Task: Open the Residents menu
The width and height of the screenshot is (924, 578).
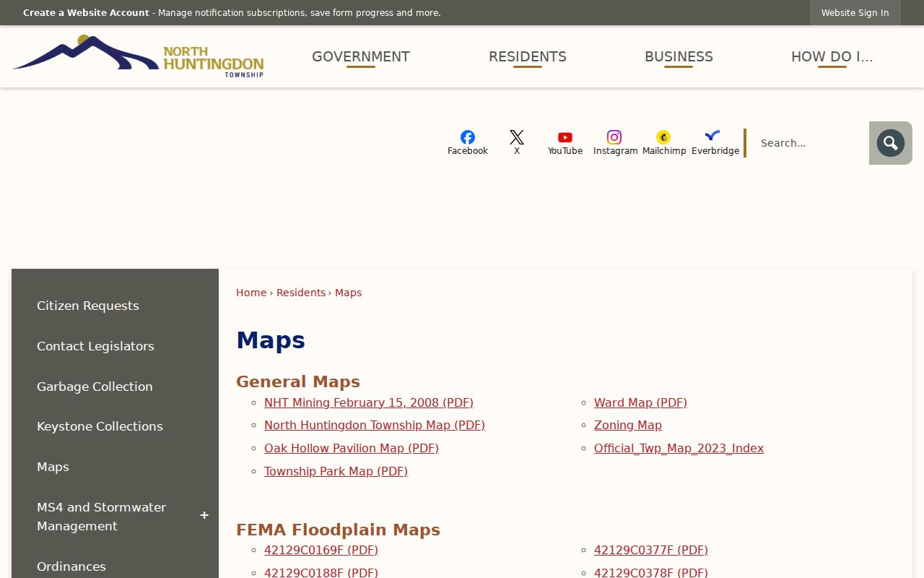Action: click(528, 57)
